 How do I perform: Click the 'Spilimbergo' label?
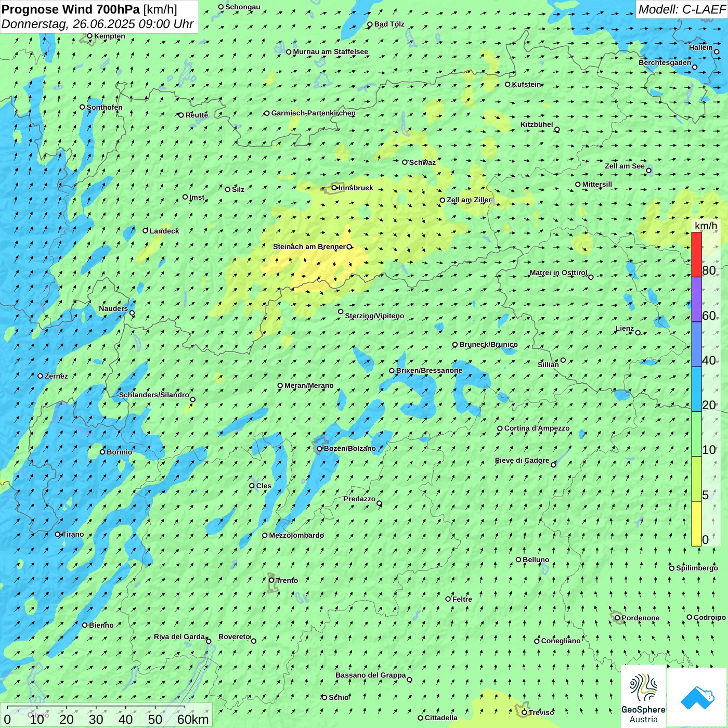tap(697, 568)
